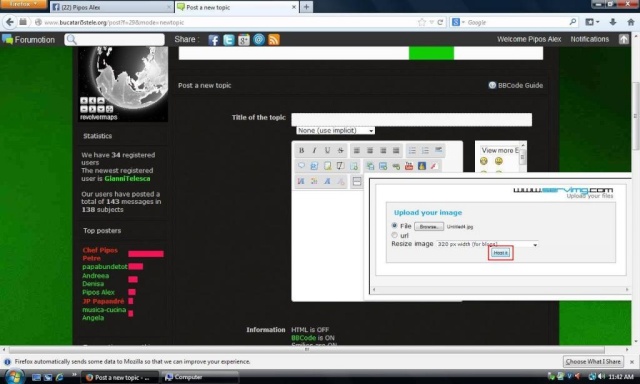Viewport: 640px width, 384px height.
Task: Share forum on Twitter
Action: click(229, 40)
